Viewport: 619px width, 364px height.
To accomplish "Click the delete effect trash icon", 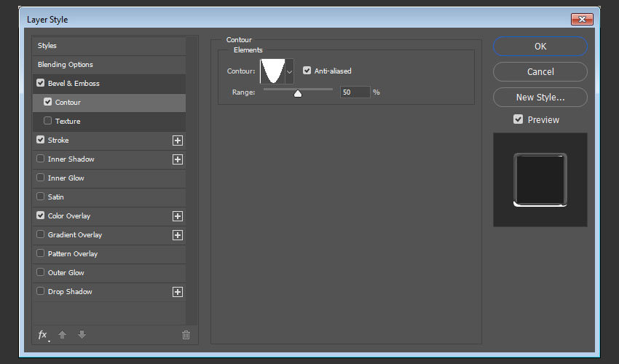I will 186,335.
